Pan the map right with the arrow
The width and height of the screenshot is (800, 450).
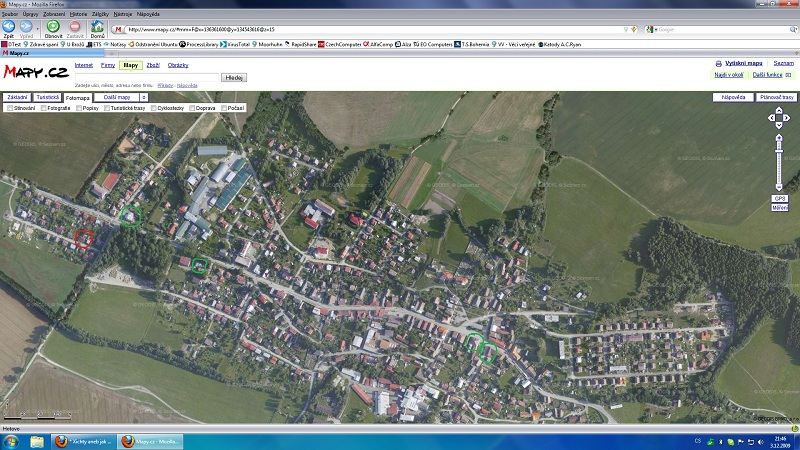point(787,118)
